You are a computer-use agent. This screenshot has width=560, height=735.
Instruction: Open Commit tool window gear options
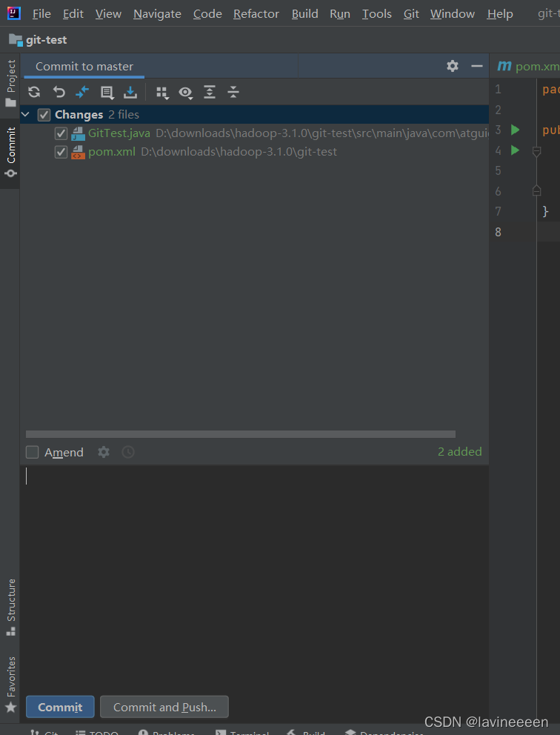(x=452, y=66)
